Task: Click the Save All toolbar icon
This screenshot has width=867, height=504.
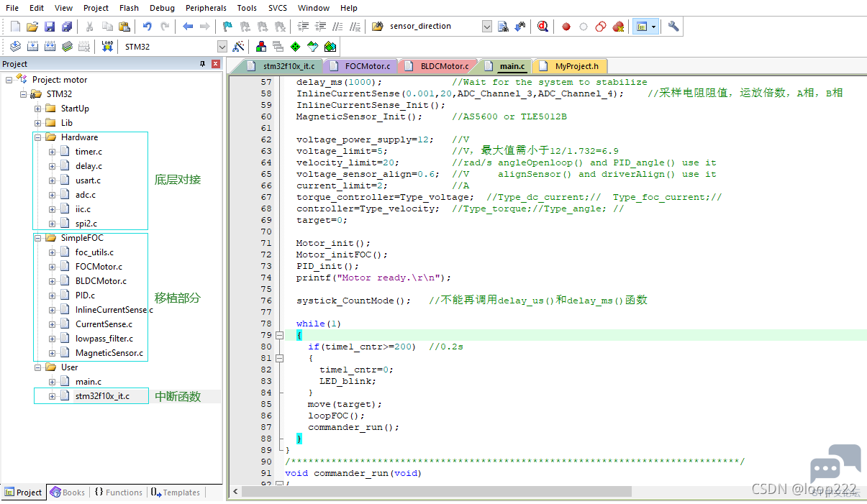Action: coord(67,27)
